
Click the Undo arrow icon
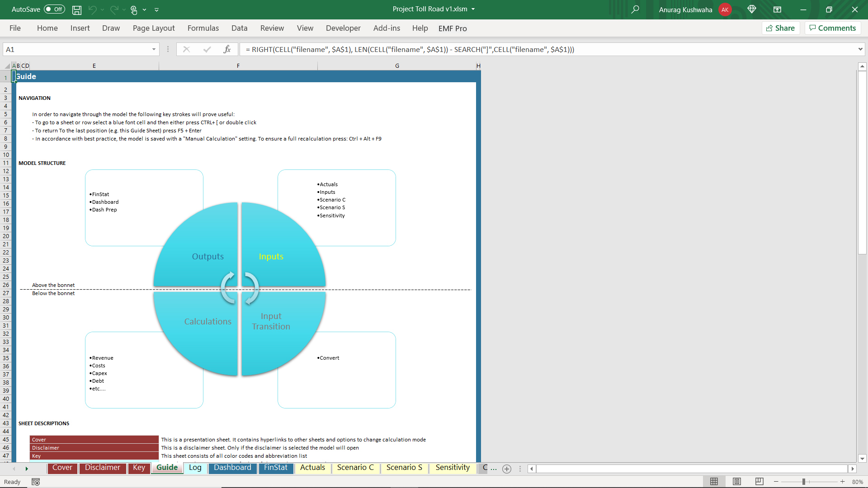pyautogui.click(x=93, y=9)
